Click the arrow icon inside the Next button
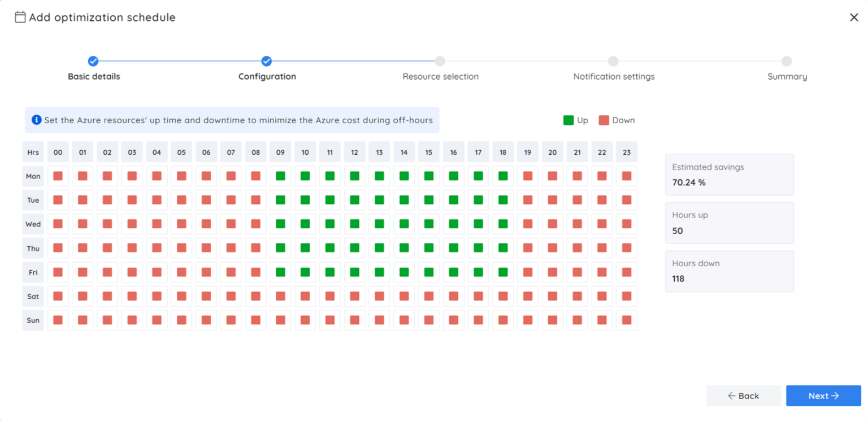The image size is (868, 421). click(x=835, y=396)
